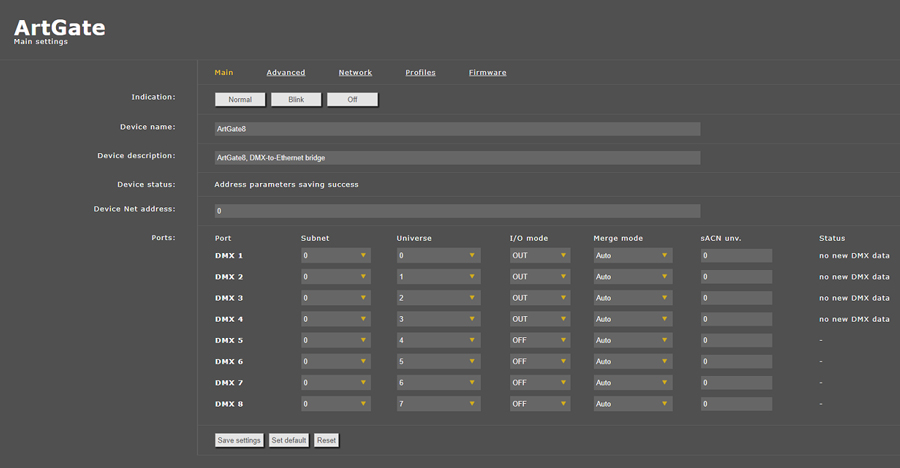The image size is (900, 468).
Task: Open DMX 2 Universe dropdown
Action: (439, 277)
